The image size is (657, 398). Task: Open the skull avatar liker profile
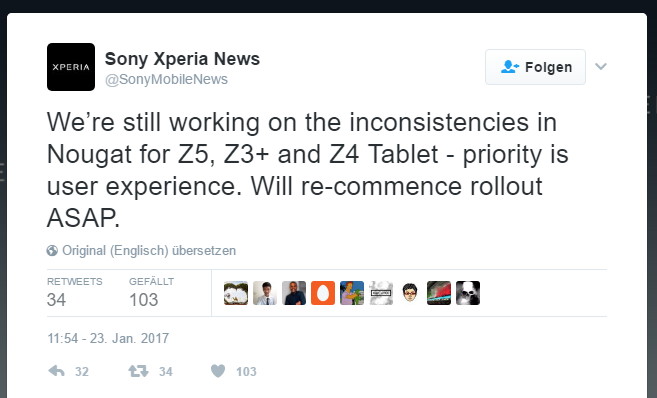pyautogui.click(x=468, y=293)
